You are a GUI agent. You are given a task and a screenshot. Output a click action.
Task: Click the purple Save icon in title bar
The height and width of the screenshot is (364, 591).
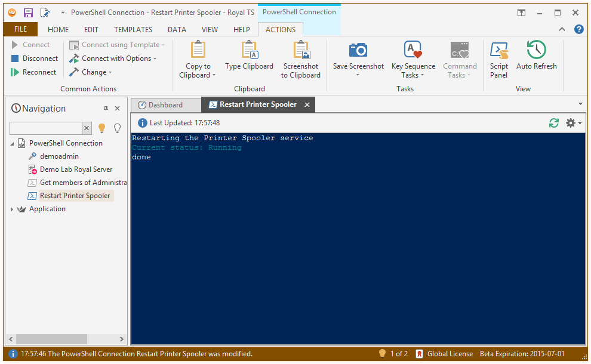tap(28, 13)
